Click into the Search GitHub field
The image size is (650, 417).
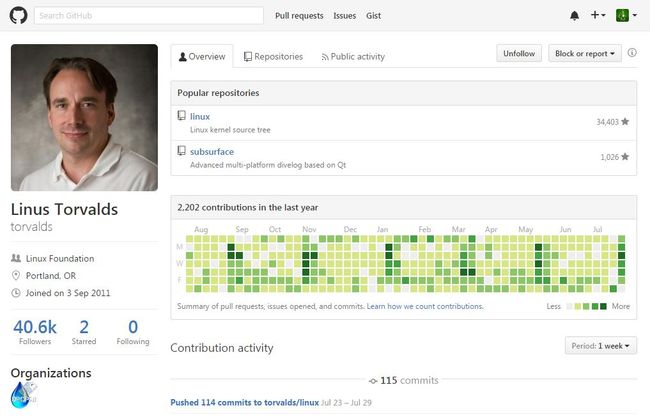point(149,16)
